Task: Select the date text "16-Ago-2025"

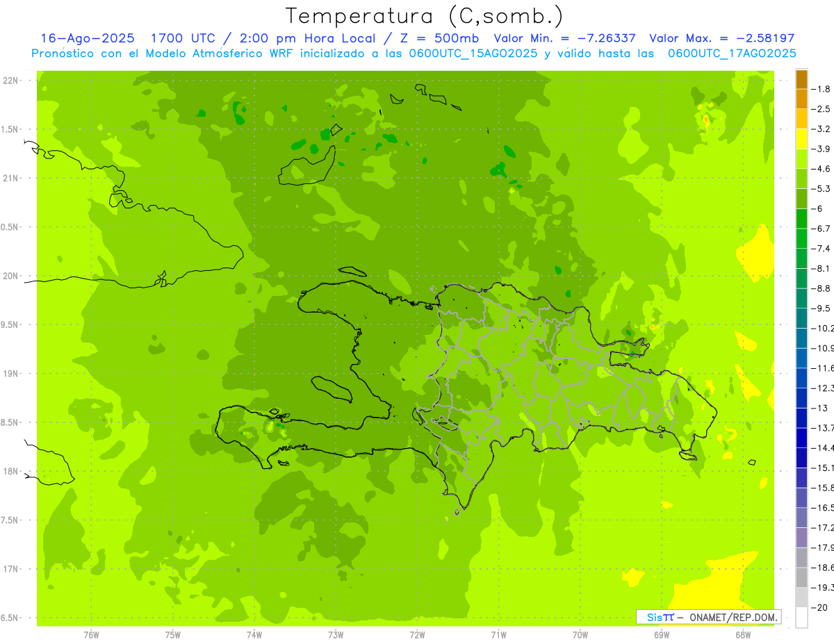Action: click(88, 38)
